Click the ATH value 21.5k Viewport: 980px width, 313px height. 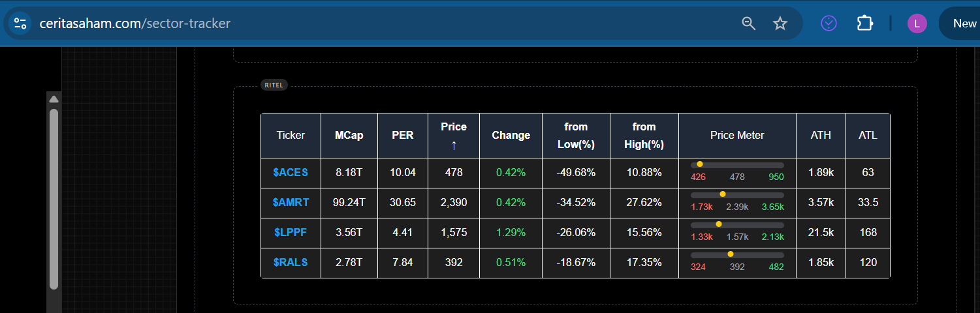(x=821, y=233)
